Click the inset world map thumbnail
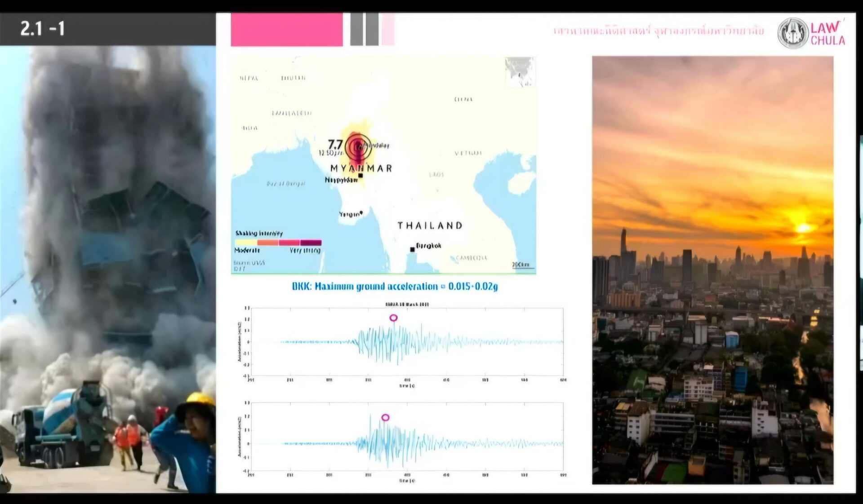863x504 pixels. coord(520,72)
